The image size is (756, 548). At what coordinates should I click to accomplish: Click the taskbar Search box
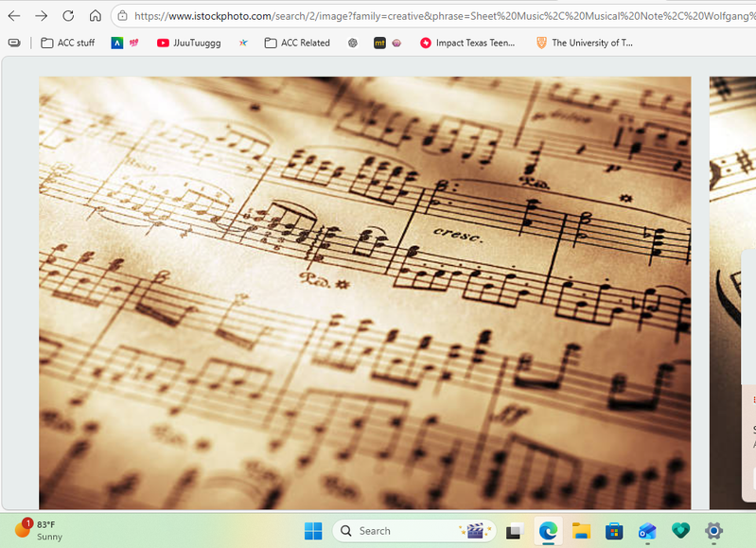point(414,531)
